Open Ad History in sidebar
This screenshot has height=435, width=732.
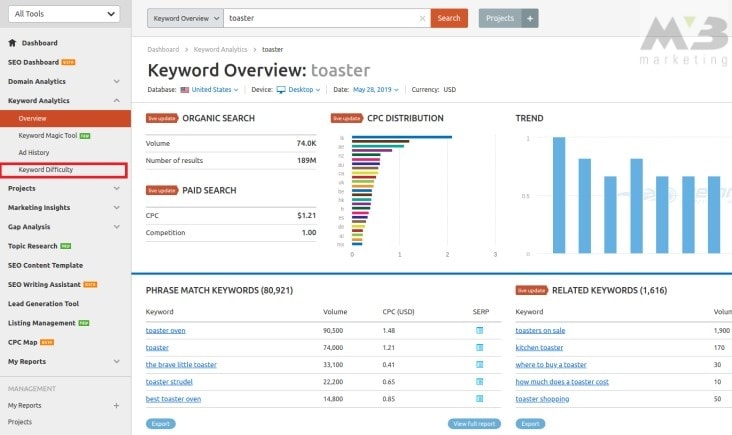coord(34,153)
